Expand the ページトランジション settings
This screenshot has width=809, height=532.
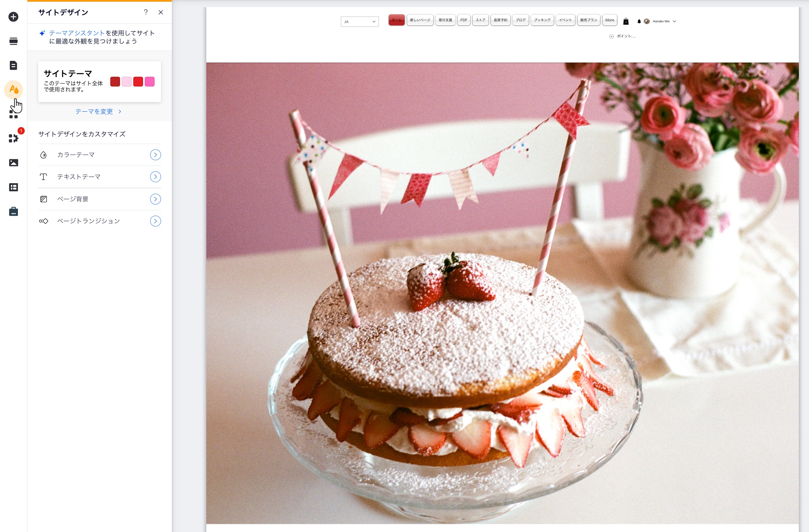point(155,221)
